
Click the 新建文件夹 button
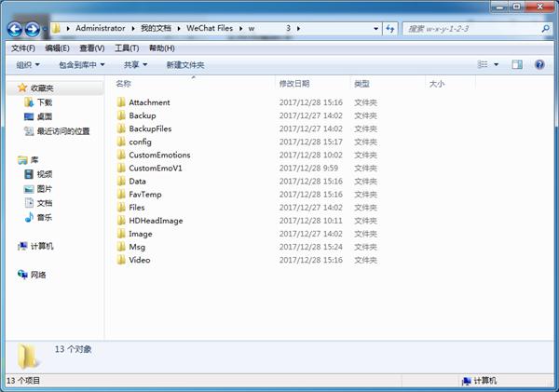click(x=185, y=65)
